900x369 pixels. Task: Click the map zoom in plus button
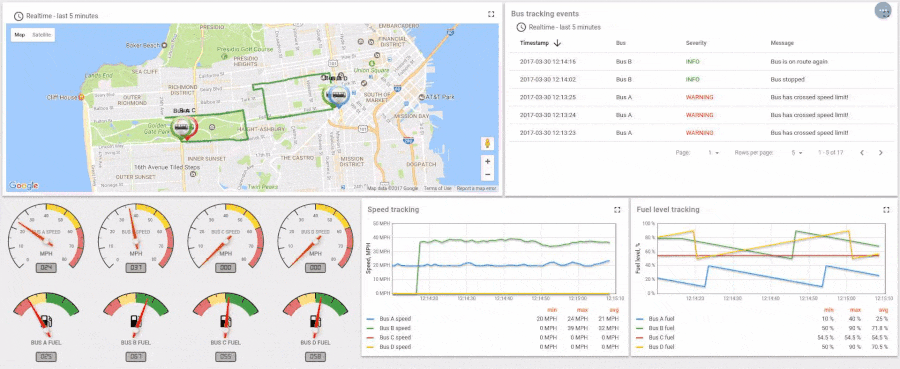coord(487,162)
